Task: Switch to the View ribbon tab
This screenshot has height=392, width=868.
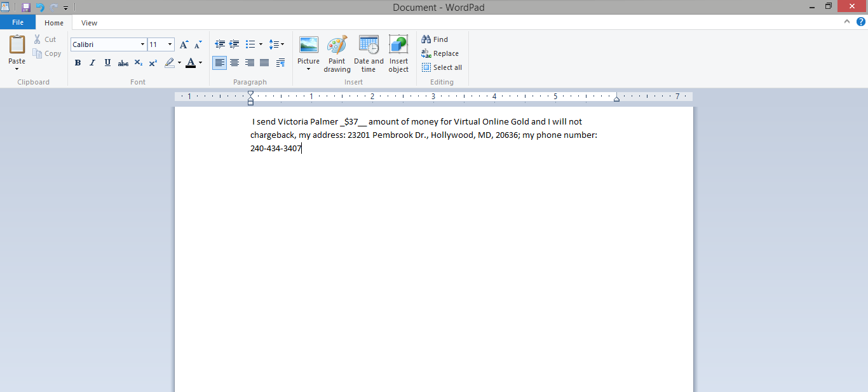Action: point(90,23)
